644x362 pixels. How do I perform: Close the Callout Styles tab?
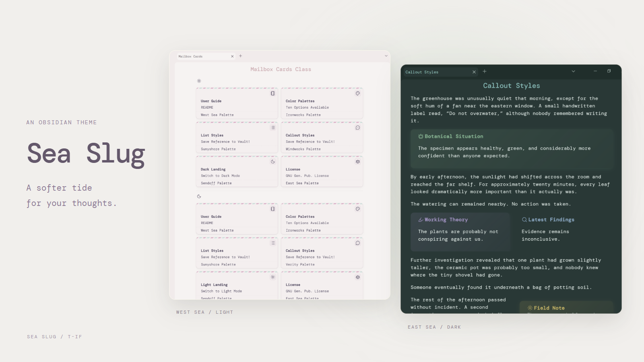pos(474,72)
